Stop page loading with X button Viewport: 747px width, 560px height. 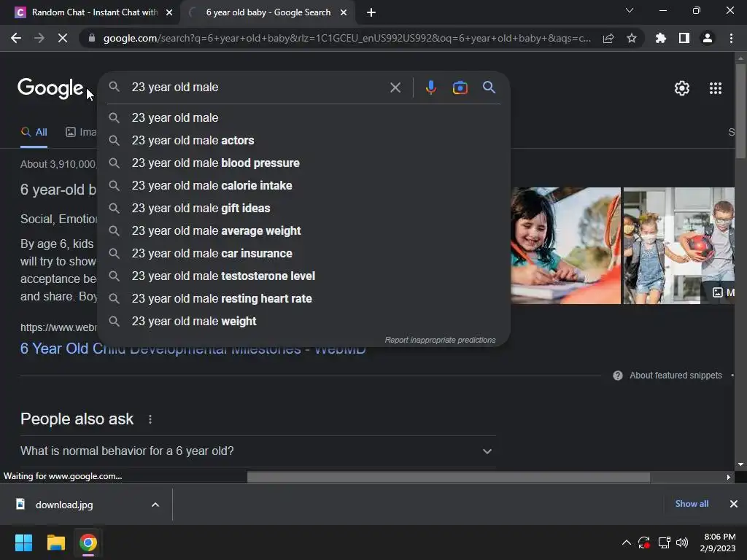pos(63,38)
